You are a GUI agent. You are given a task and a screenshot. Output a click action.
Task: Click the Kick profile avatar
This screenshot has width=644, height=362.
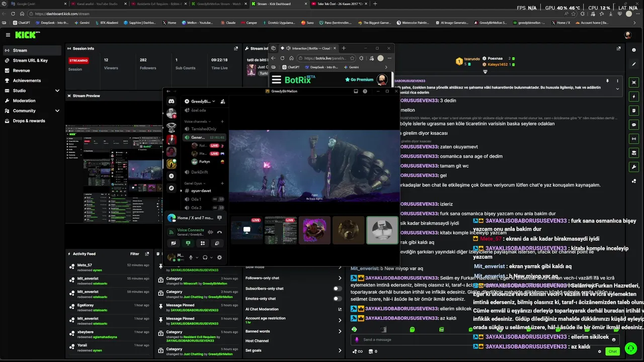click(628, 35)
